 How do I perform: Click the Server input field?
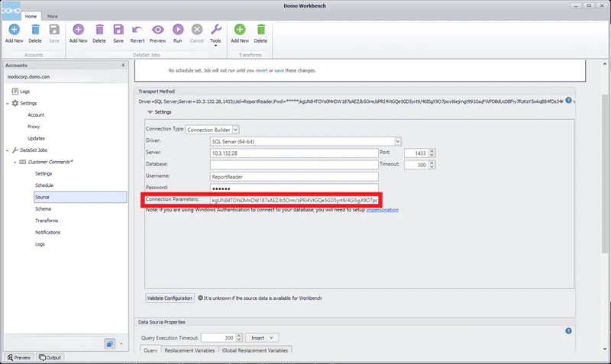tap(294, 153)
